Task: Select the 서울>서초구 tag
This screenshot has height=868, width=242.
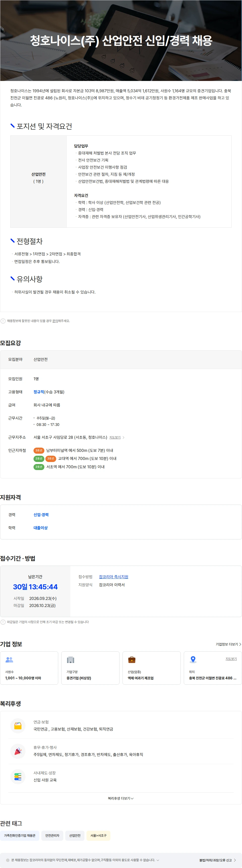Action: coord(98,836)
